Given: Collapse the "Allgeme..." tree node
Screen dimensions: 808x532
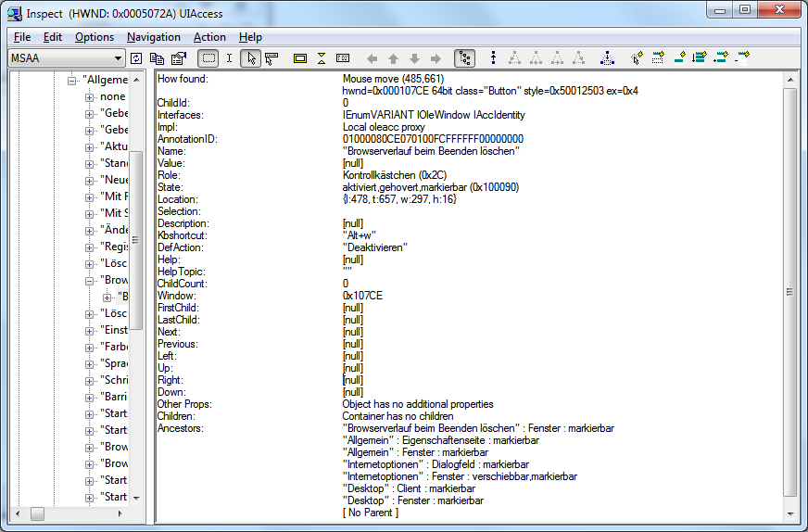Looking at the screenshot, I should tap(71, 81).
